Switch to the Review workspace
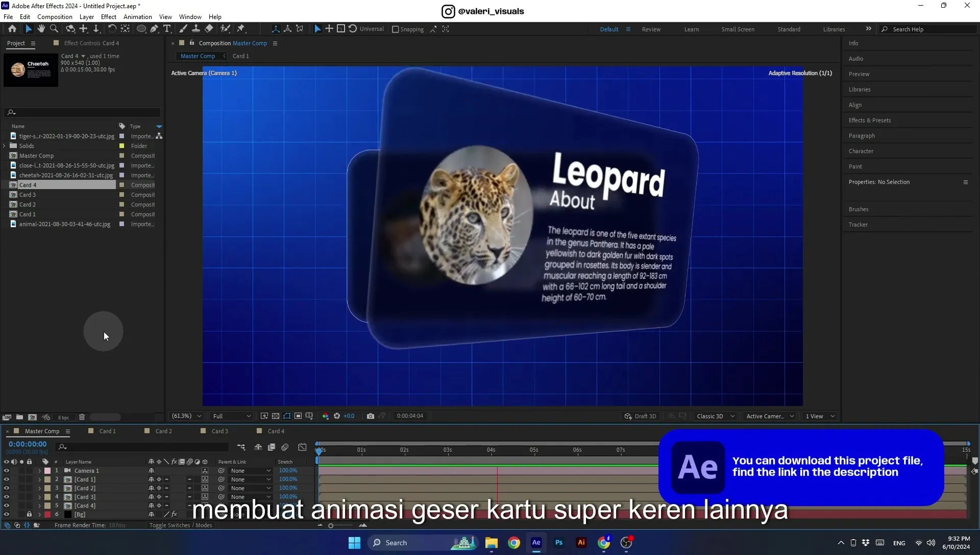The width and height of the screenshot is (980, 555). click(x=651, y=30)
